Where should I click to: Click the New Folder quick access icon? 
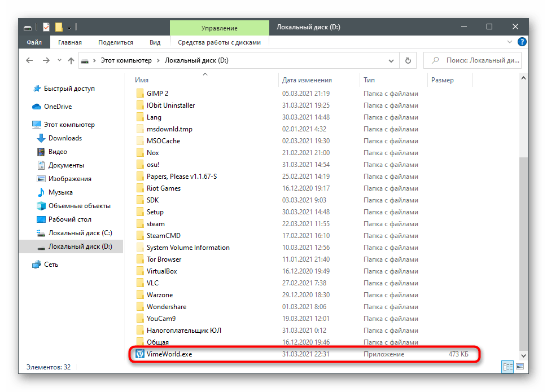59,27
